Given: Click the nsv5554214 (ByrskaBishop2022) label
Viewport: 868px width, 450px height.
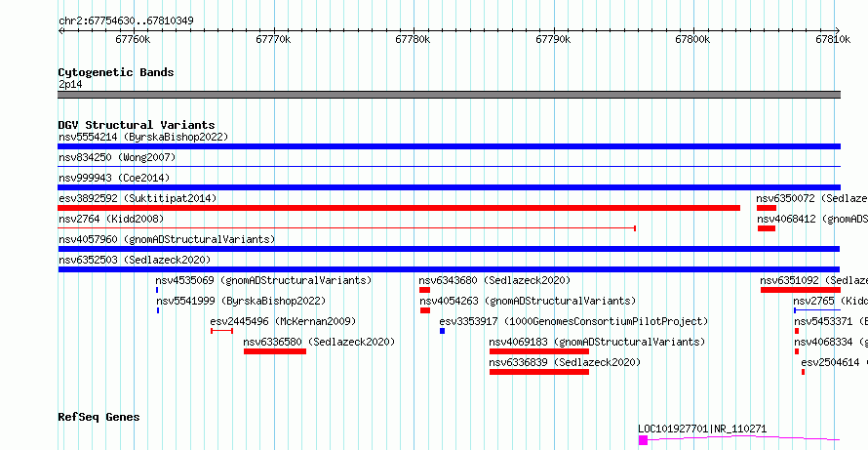Looking at the screenshot, I should pyautogui.click(x=143, y=137).
